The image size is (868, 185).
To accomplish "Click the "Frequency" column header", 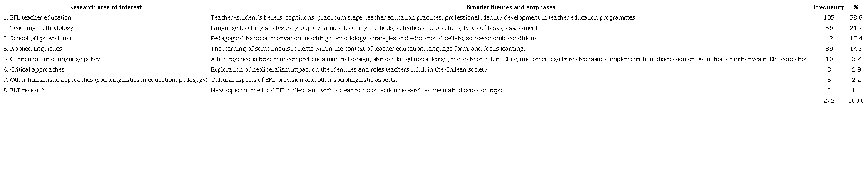I will coord(828,7).
